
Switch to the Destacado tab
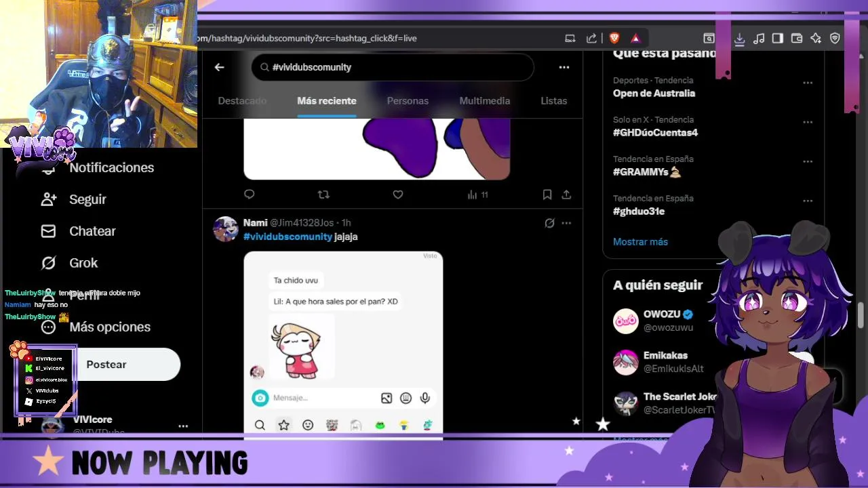coord(242,100)
